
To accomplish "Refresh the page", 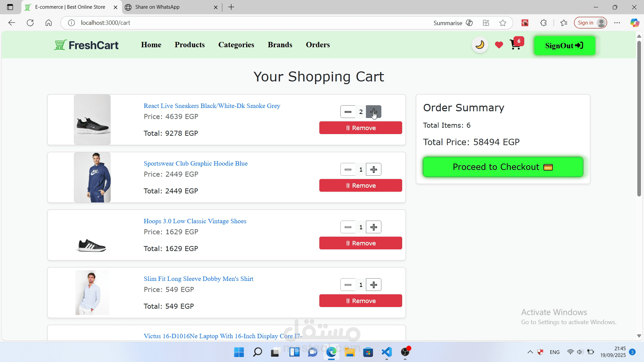I will [30, 23].
